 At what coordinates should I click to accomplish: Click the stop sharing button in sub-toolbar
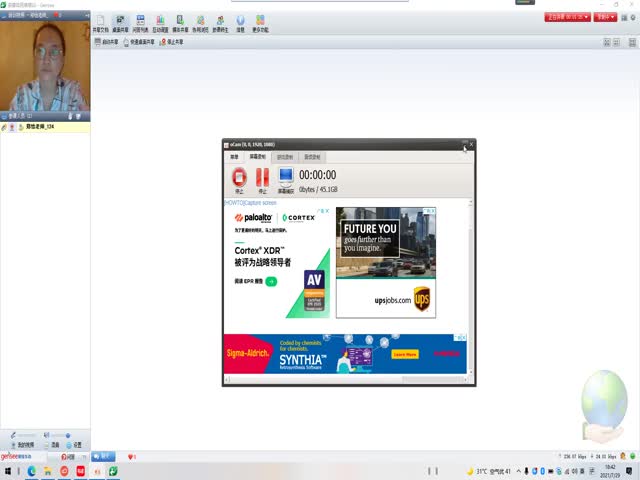(x=171, y=42)
